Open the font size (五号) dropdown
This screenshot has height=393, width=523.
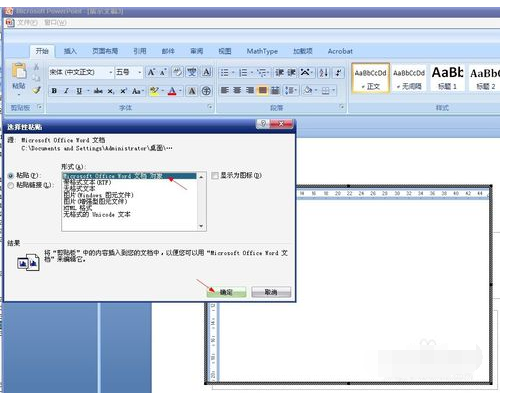tap(140, 72)
